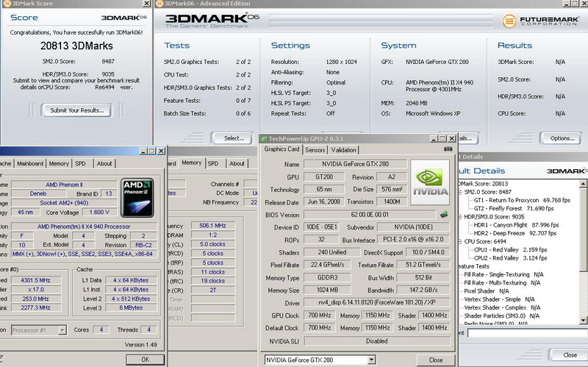588x367 pixels.
Task: Click the NVIDIA SLI Disabled field
Action: [376, 341]
